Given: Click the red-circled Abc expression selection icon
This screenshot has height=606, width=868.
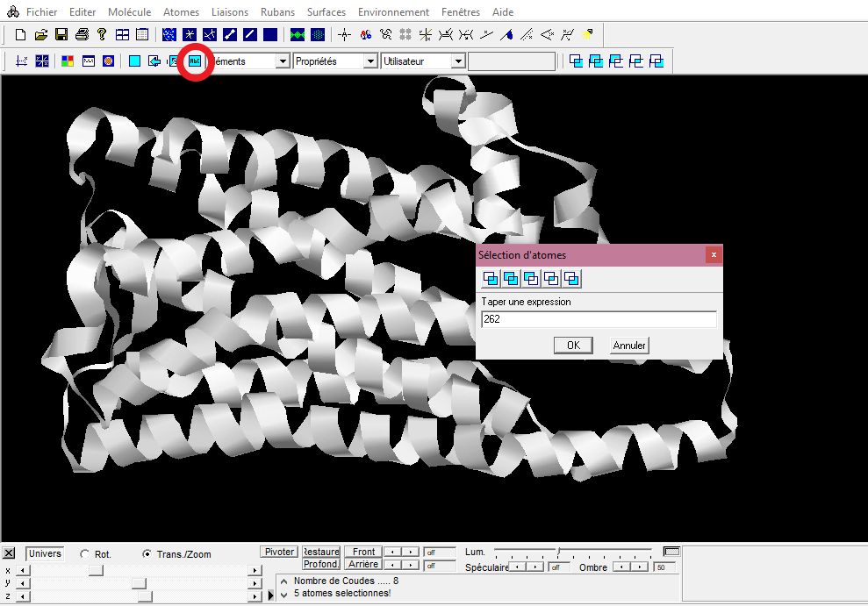Looking at the screenshot, I should pyautogui.click(x=195, y=61).
